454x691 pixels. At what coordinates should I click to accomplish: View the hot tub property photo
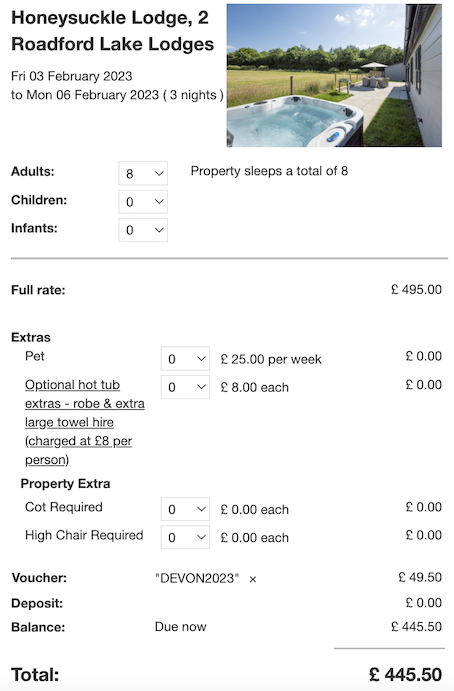coord(334,75)
